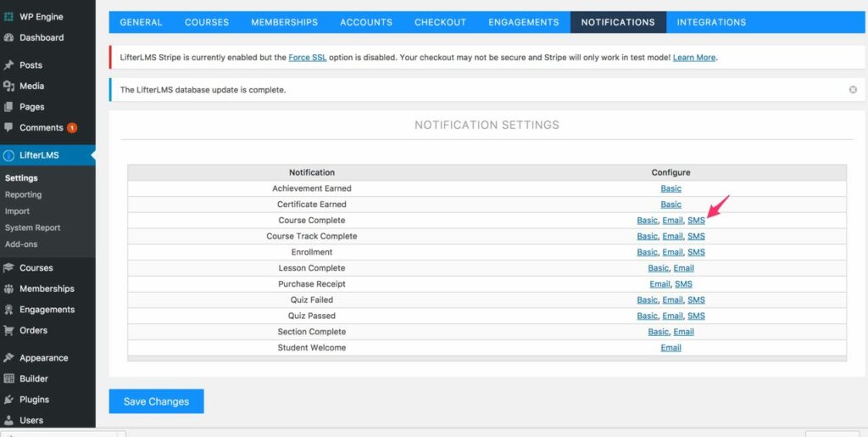Open SMS settings for Quiz Passed
Image resolution: width=868 pixels, height=437 pixels.
697,317
